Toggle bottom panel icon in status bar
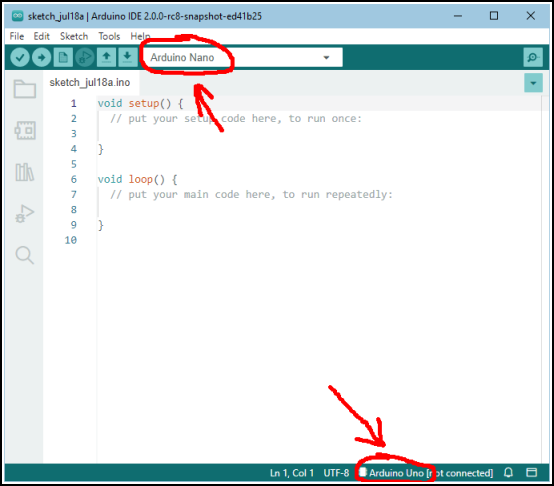 [531, 473]
